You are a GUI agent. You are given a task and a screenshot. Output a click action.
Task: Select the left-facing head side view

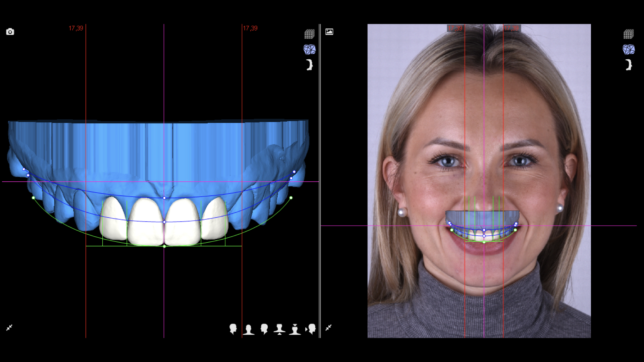click(x=264, y=329)
